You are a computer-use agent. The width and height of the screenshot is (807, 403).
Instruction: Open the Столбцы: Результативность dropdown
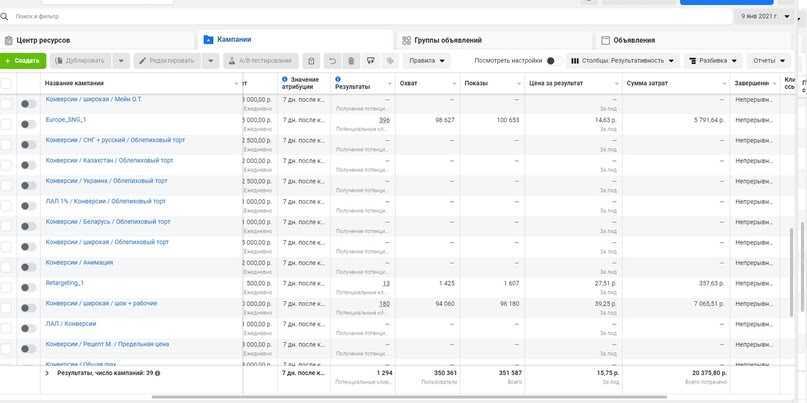pyautogui.click(x=623, y=61)
